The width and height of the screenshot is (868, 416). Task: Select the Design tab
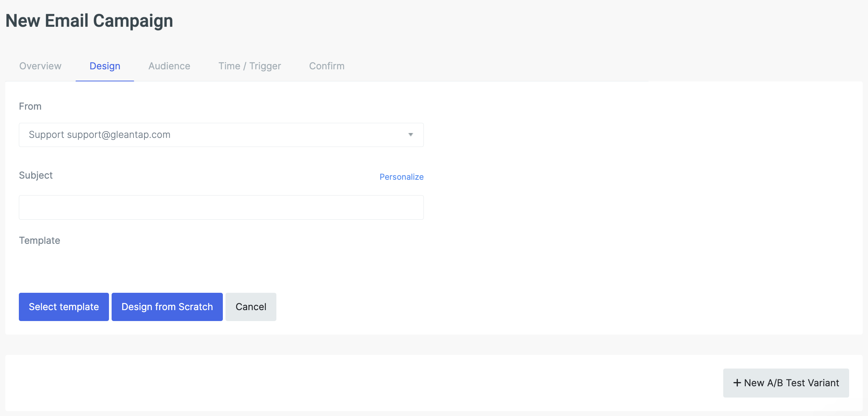point(105,66)
